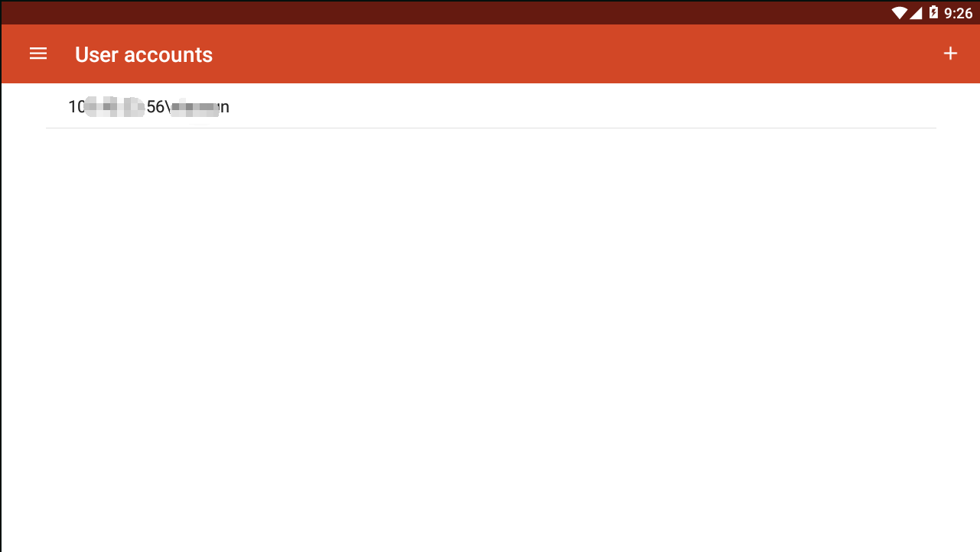Viewport: 980px width, 552px height.
Task: Click the "56\" text within the account entry
Action: point(158,107)
